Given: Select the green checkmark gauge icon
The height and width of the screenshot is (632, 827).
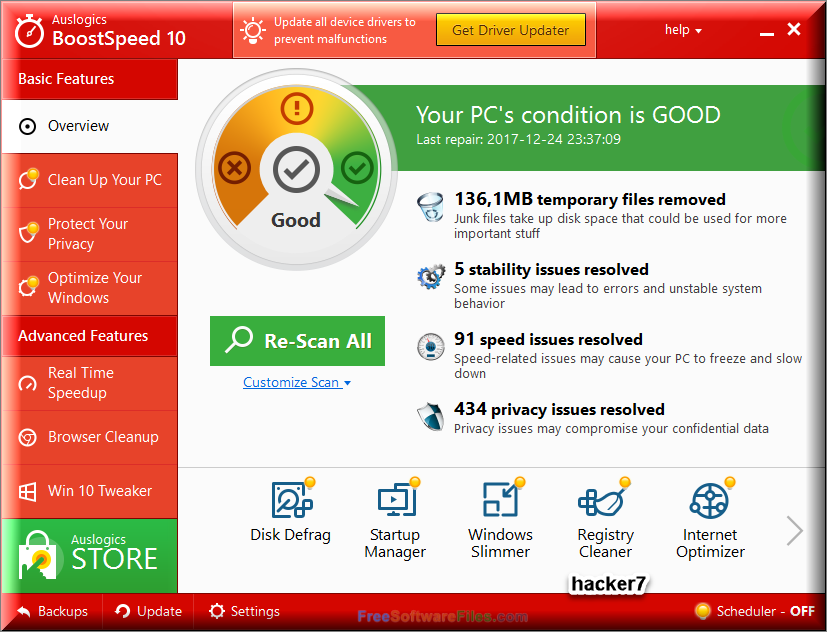Looking at the screenshot, I should tap(357, 168).
